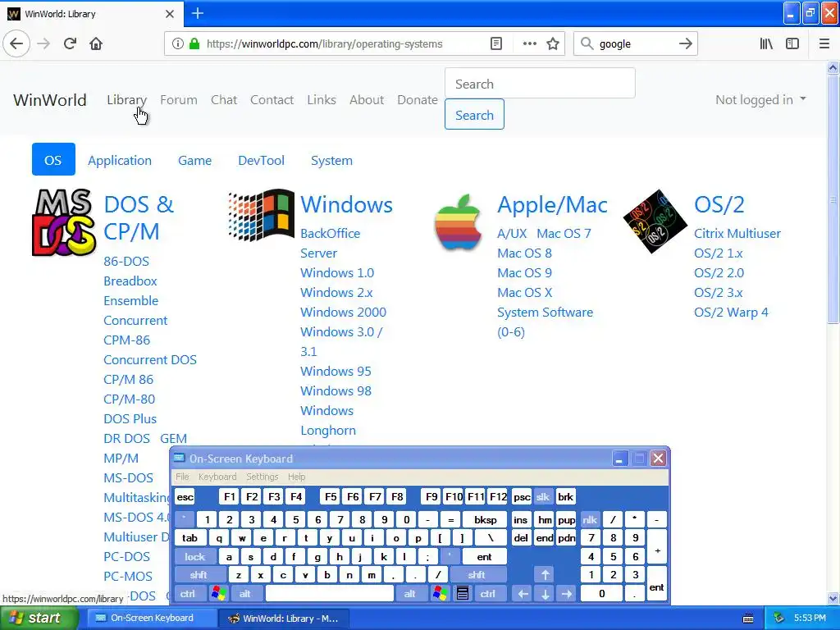Open the Donate navigation link
Screen dimensions: 840x630
tap(418, 99)
